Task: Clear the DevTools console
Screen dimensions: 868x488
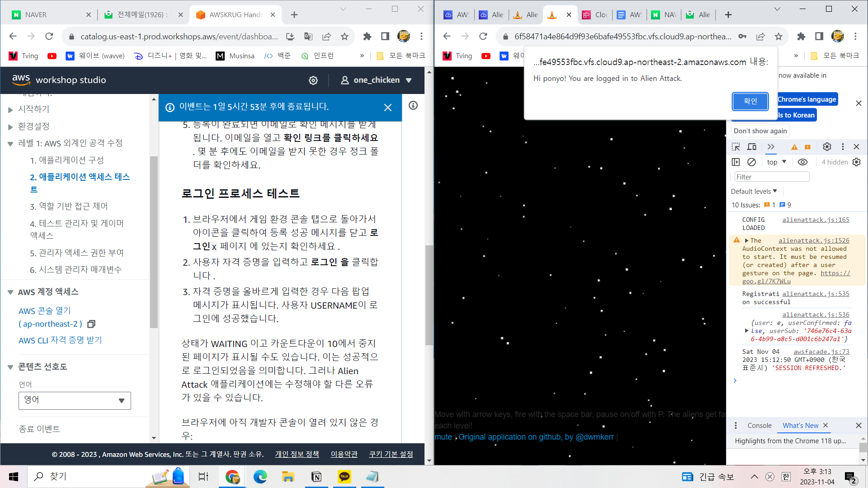Action: (751, 162)
